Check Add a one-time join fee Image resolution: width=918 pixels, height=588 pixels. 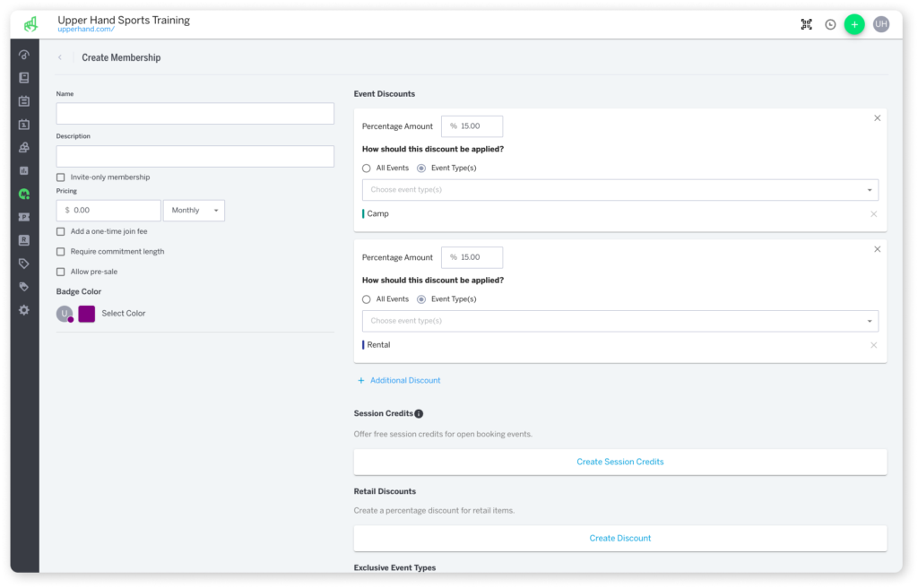pyautogui.click(x=60, y=231)
